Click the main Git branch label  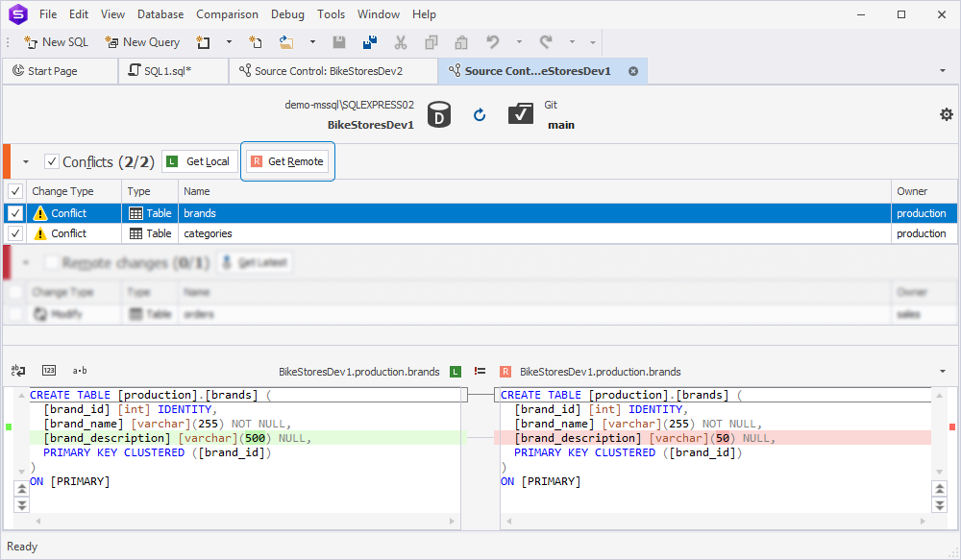tap(561, 125)
